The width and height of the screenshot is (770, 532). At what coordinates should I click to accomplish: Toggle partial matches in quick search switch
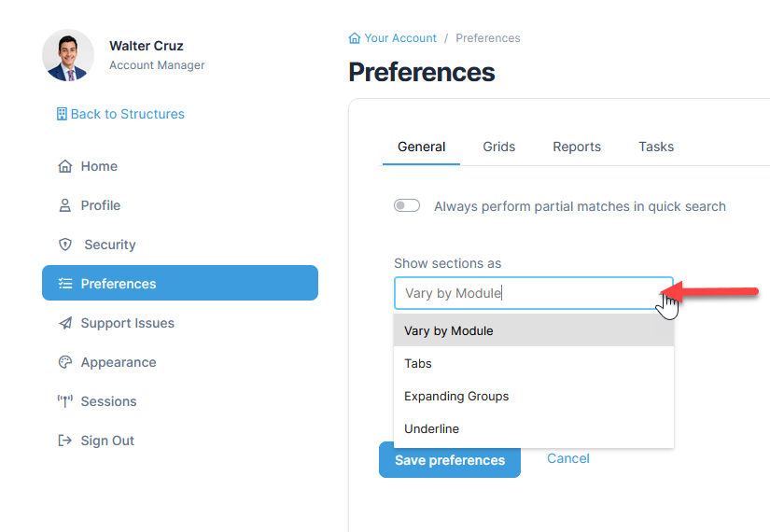[x=407, y=206]
